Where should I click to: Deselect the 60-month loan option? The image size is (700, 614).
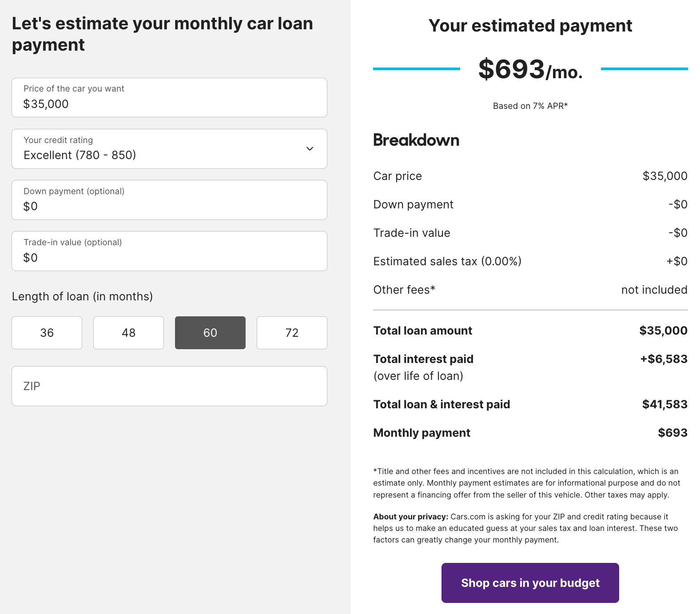click(210, 332)
